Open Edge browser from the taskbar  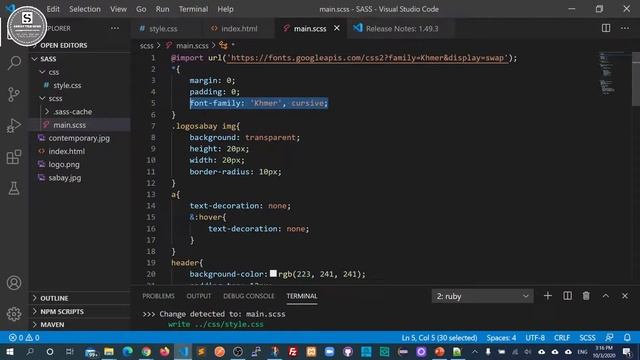pyautogui.click(x=128, y=352)
